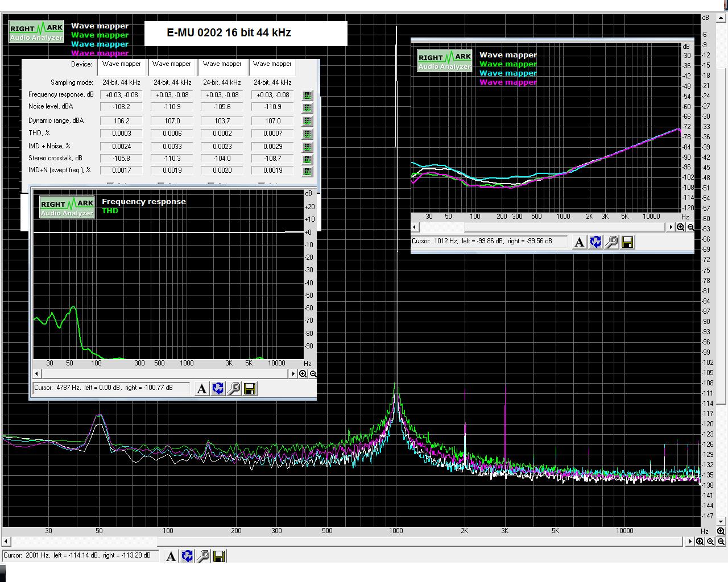The height and width of the screenshot is (582, 728).
Task: Show the graph for the THD, % row
Action: 307,134
